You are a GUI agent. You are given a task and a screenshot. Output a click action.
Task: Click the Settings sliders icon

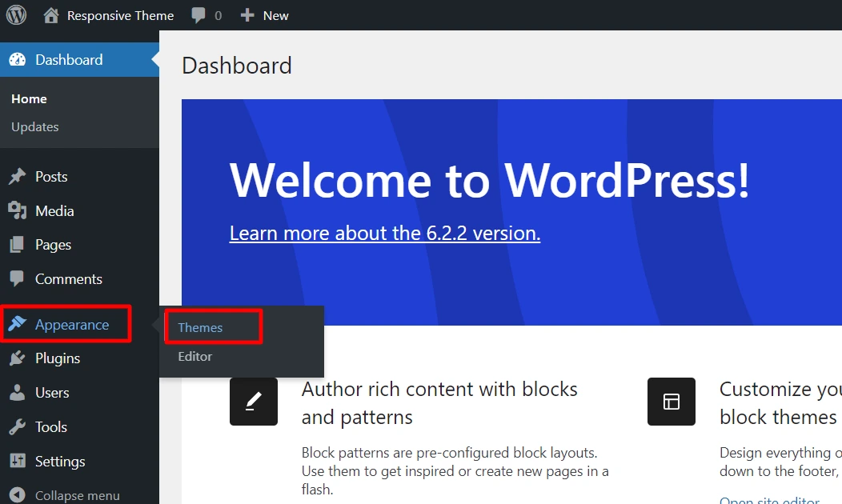click(17, 461)
